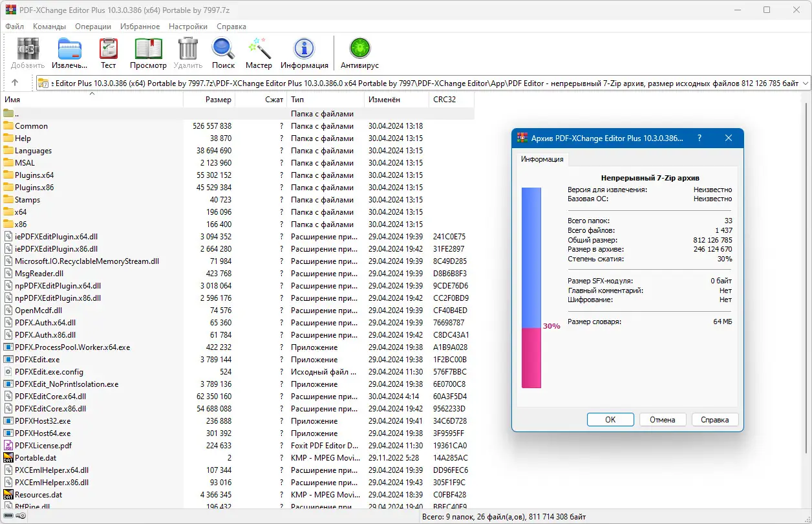The height and width of the screenshot is (524, 812).
Task: Run the Тест (Test) archive icon
Action: point(108,48)
